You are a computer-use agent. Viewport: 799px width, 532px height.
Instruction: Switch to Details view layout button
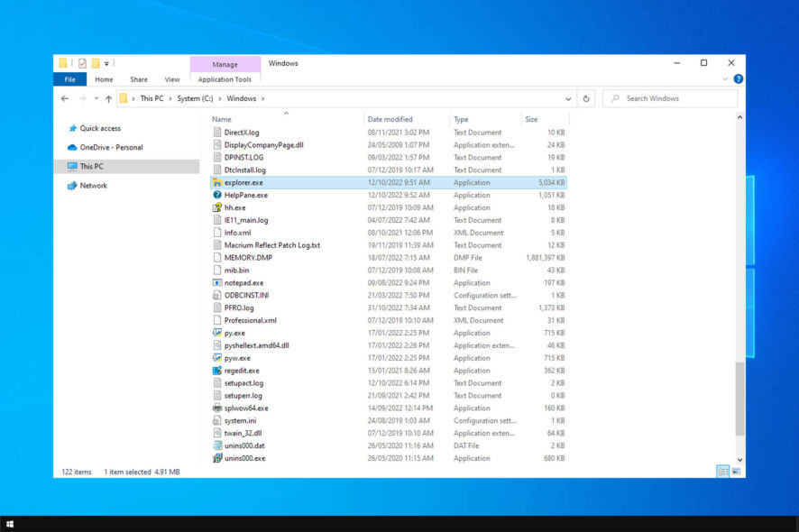(x=723, y=472)
